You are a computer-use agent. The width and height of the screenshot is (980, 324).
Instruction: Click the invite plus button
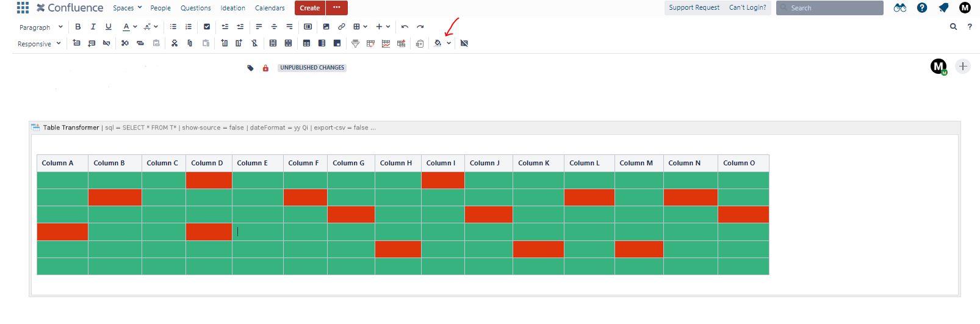(x=963, y=67)
